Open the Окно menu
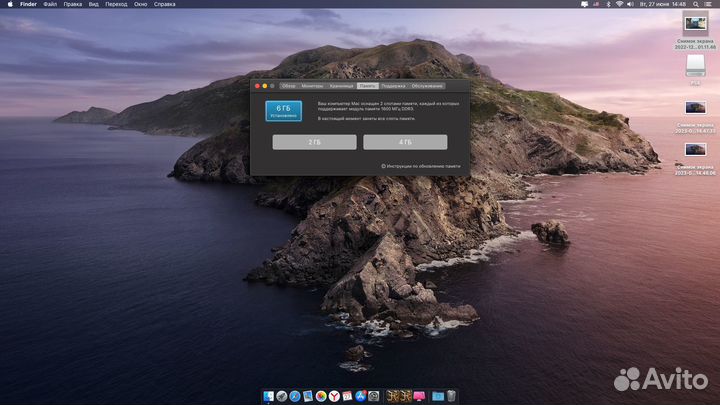Viewport: 720px width, 405px height. click(141, 4)
